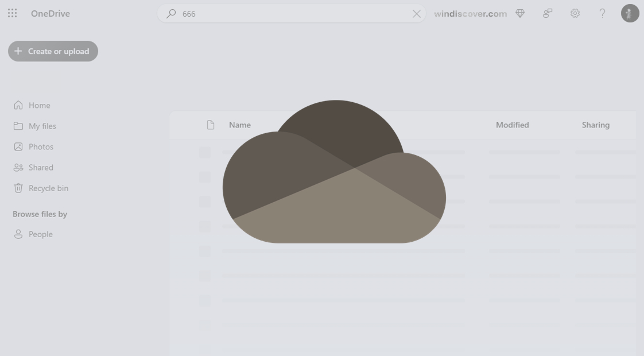Click the file type column icon
This screenshot has width=644, height=356.
coord(210,125)
